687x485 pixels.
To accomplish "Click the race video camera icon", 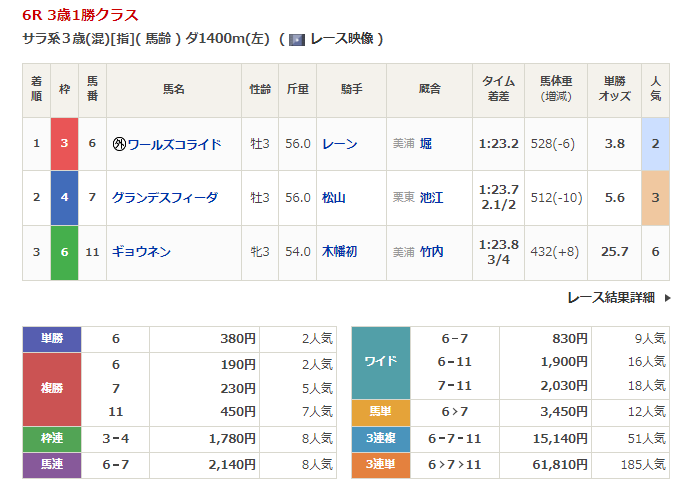I will click(297, 39).
